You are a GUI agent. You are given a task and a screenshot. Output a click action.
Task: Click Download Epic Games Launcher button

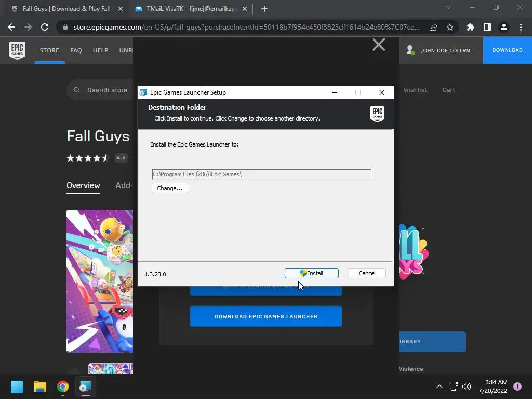click(265, 316)
